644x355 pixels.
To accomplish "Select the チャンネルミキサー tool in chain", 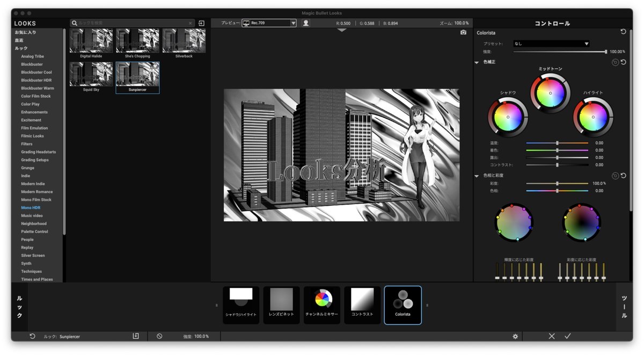I will (322, 305).
